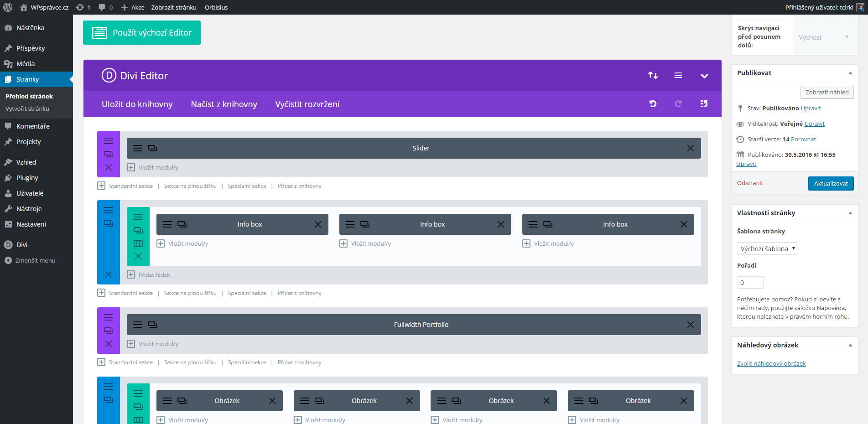Open settings of the Info box row
This screenshot has width=868, height=424.
138,217
